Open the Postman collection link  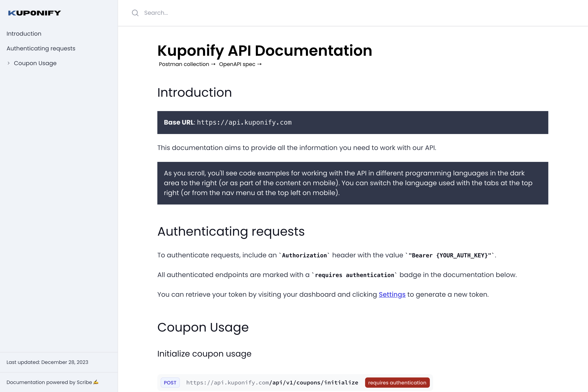tap(187, 64)
